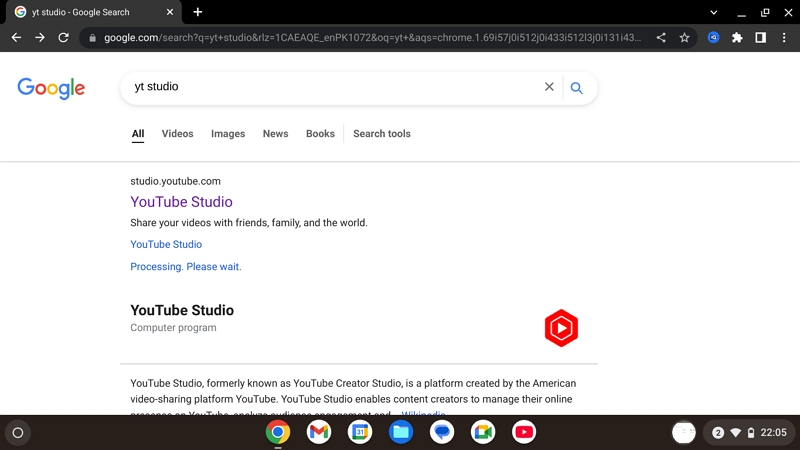View site security lock info
This screenshot has height=450, width=800.
tap(92, 38)
